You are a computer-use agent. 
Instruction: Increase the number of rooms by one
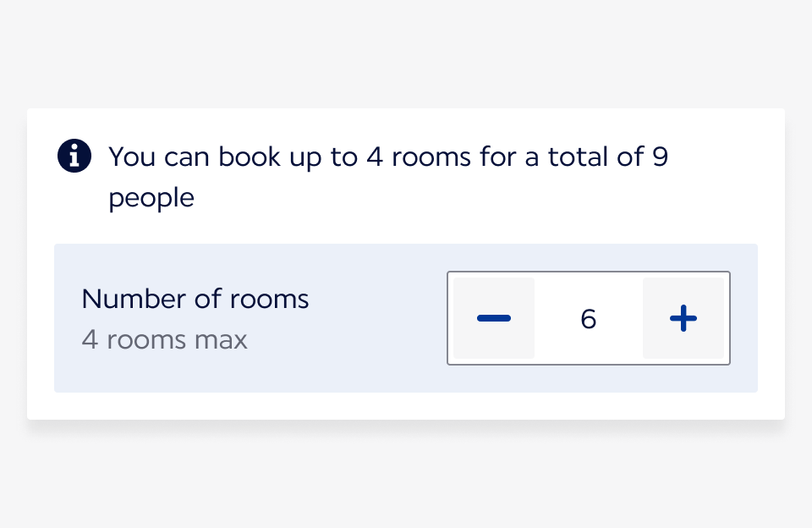click(x=683, y=318)
